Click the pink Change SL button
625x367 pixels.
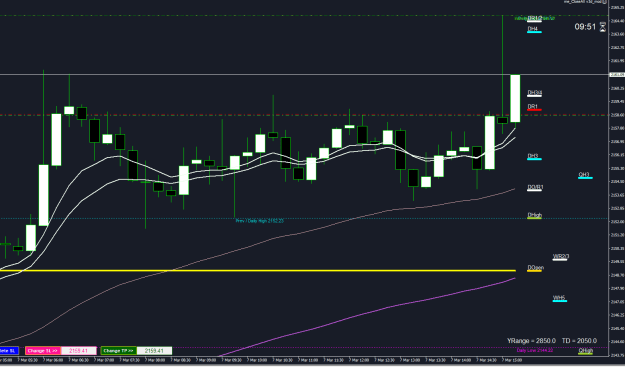[43, 351]
